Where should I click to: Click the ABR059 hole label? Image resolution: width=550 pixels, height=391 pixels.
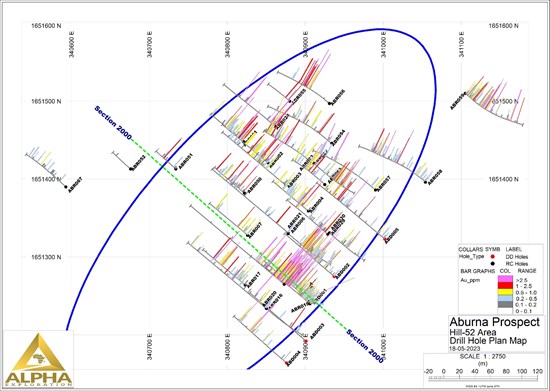click(x=458, y=101)
